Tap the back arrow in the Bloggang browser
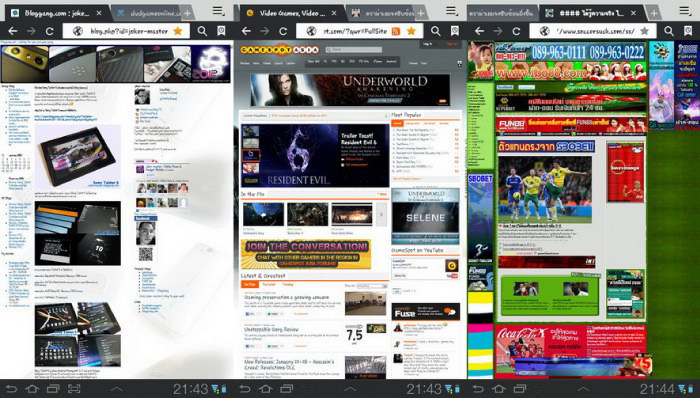 coord(13,31)
